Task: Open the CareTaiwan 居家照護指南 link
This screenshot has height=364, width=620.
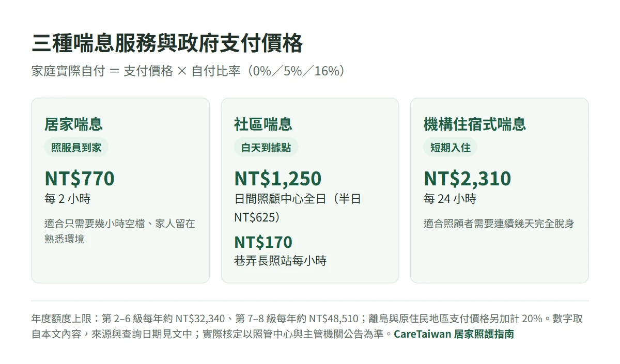Action: pos(454,334)
